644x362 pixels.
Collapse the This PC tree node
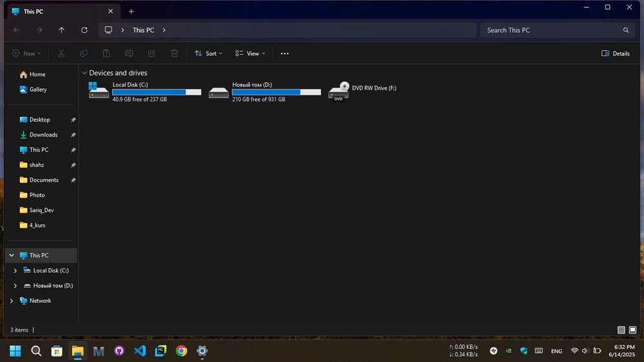click(12, 255)
